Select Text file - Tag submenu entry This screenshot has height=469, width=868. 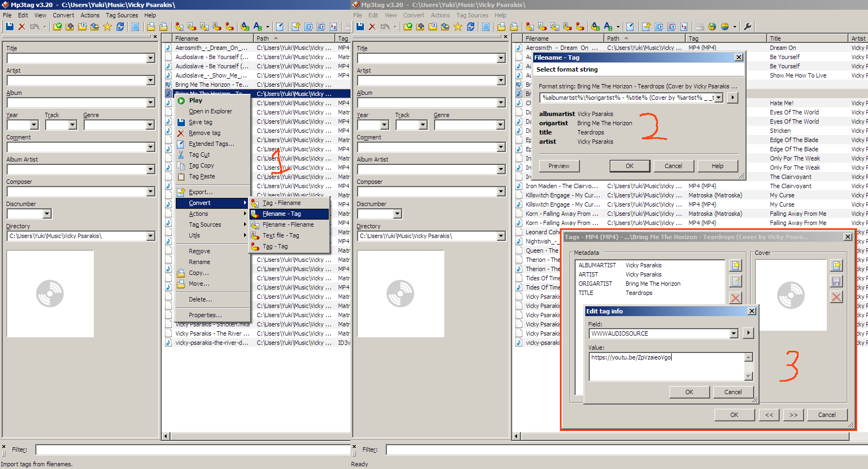[289, 235]
